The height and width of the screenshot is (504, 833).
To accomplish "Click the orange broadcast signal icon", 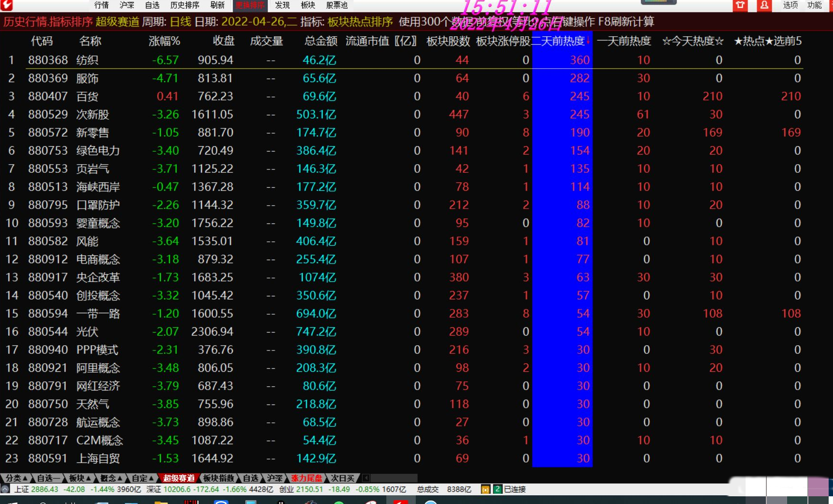I will (x=485, y=490).
